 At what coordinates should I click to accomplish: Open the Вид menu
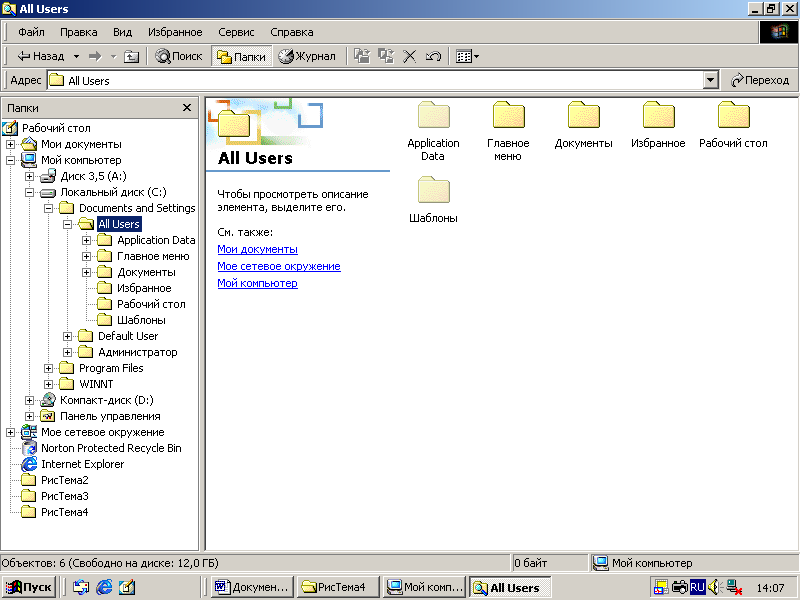[x=122, y=32]
